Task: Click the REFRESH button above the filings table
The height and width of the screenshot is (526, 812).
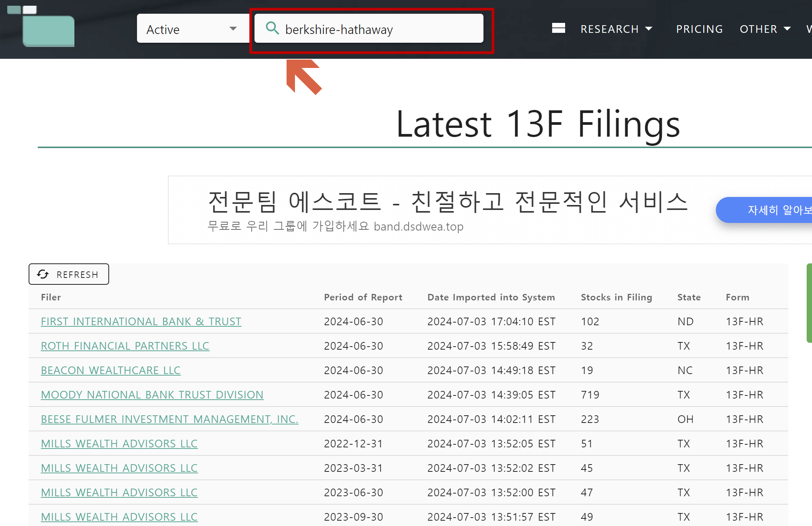Action: click(69, 274)
